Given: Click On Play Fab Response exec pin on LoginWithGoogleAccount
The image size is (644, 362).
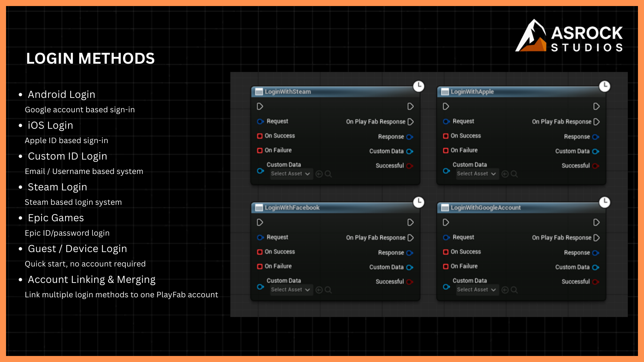Looking at the screenshot, I should pos(596,238).
